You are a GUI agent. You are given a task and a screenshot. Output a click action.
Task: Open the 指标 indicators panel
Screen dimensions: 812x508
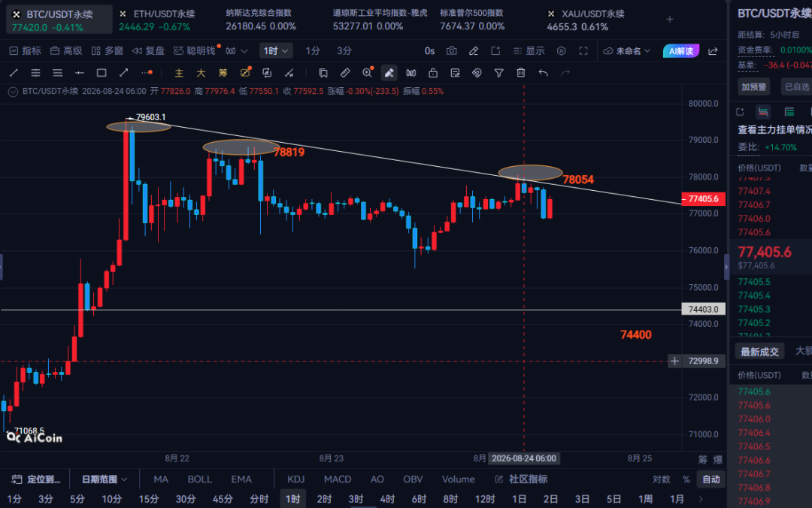click(x=25, y=51)
